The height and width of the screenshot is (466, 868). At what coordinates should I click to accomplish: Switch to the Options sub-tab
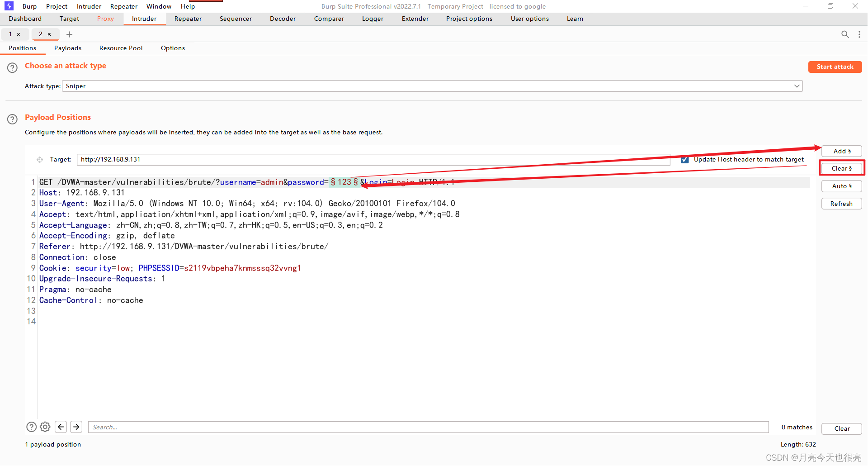click(173, 48)
